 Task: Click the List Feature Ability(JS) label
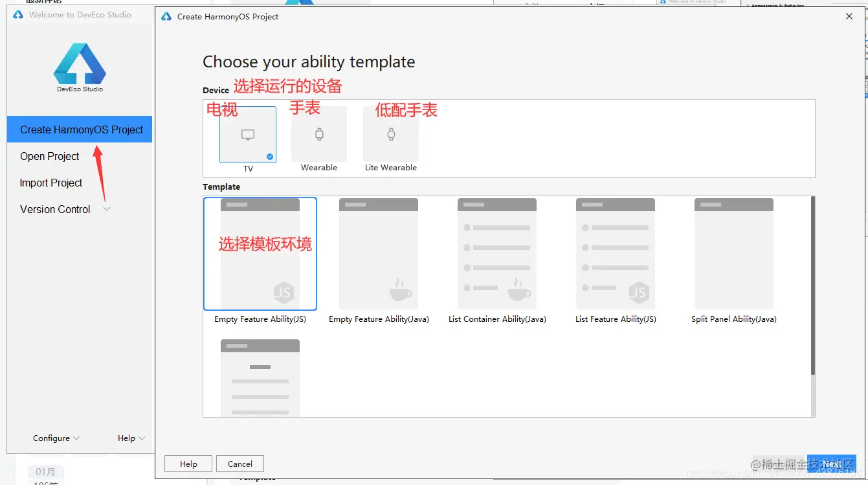(x=616, y=319)
